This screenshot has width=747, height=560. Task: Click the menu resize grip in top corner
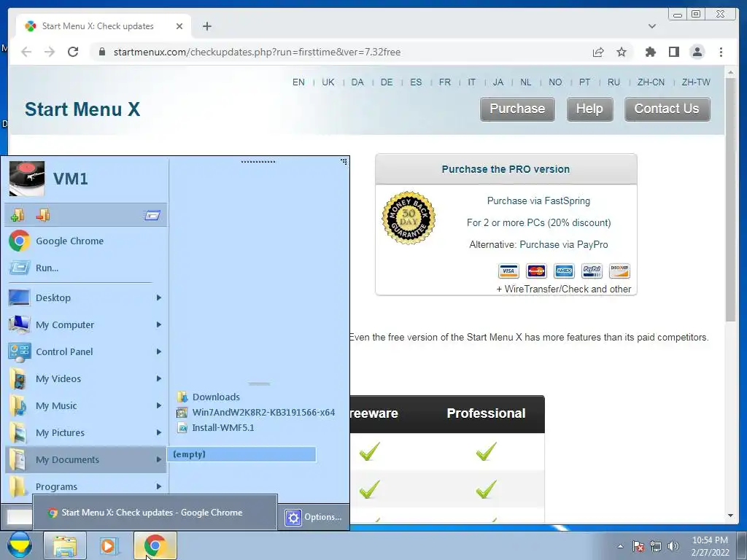tap(344, 162)
